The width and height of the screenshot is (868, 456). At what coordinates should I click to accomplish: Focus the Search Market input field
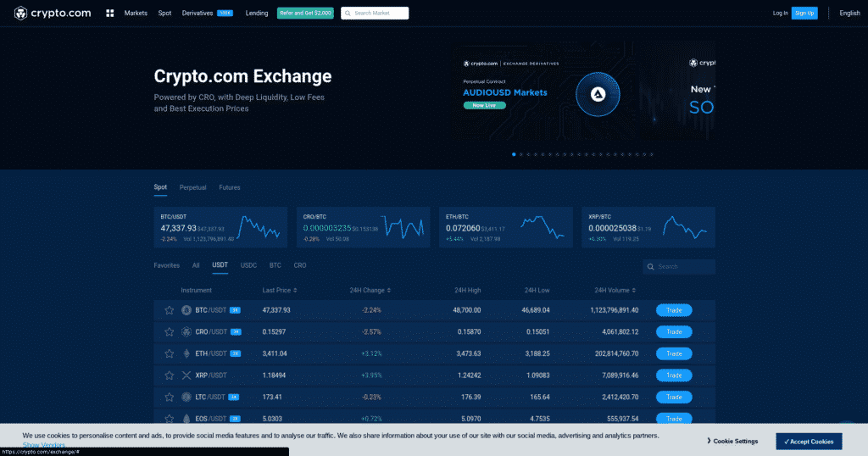pyautogui.click(x=375, y=14)
